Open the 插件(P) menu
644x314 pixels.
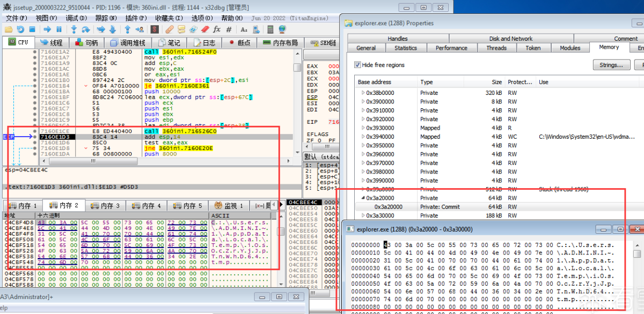pos(136,18)
